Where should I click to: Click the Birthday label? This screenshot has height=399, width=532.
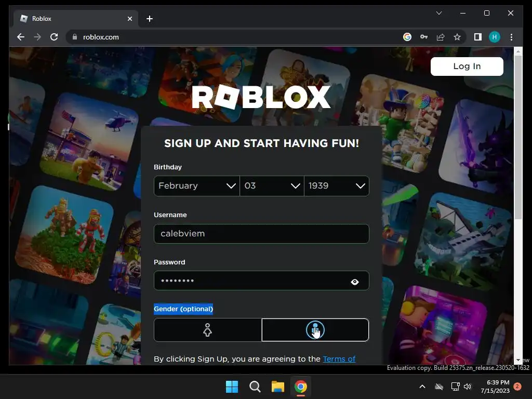point(168,167)
